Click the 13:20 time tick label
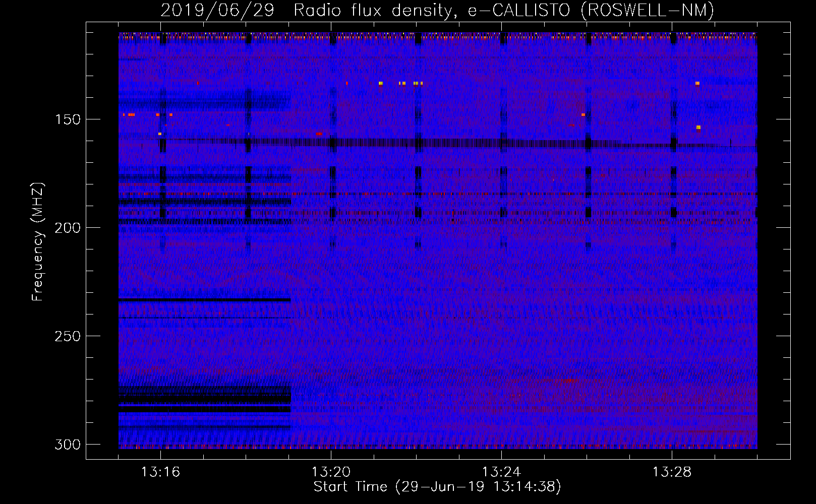This screenshot has width=816, height=504. [331, 472]
